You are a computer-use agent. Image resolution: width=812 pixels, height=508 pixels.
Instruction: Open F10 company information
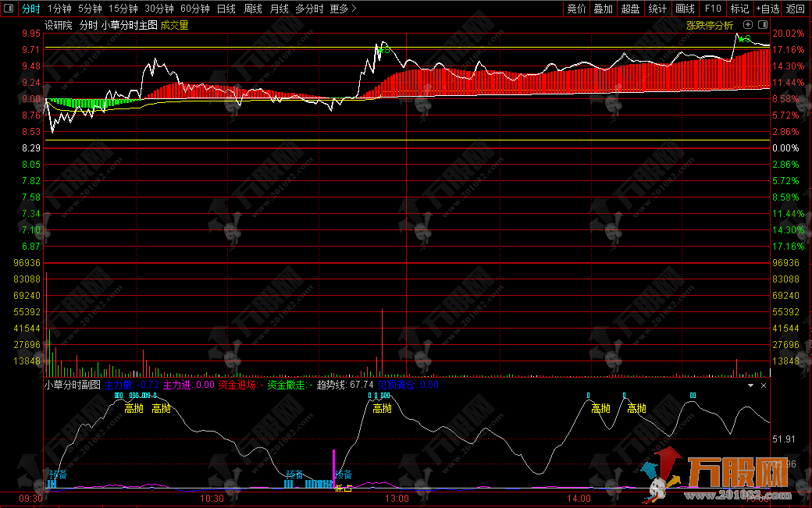[712, 9]
